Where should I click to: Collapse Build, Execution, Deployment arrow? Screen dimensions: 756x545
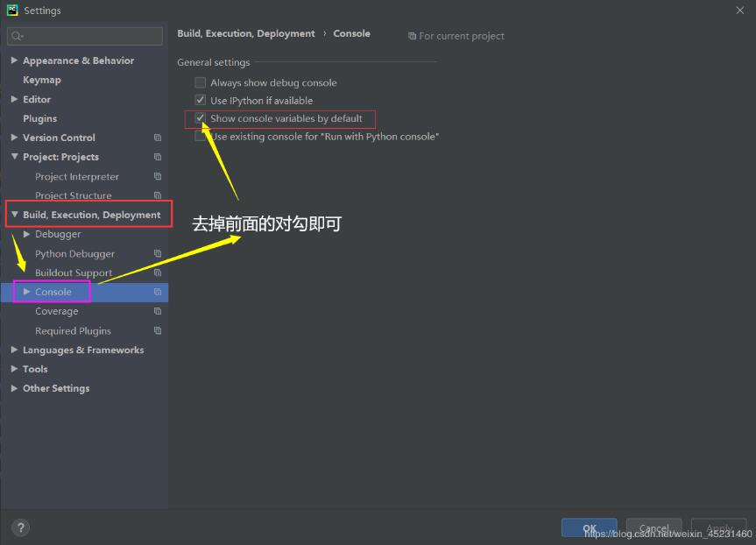tap(15, 215)
